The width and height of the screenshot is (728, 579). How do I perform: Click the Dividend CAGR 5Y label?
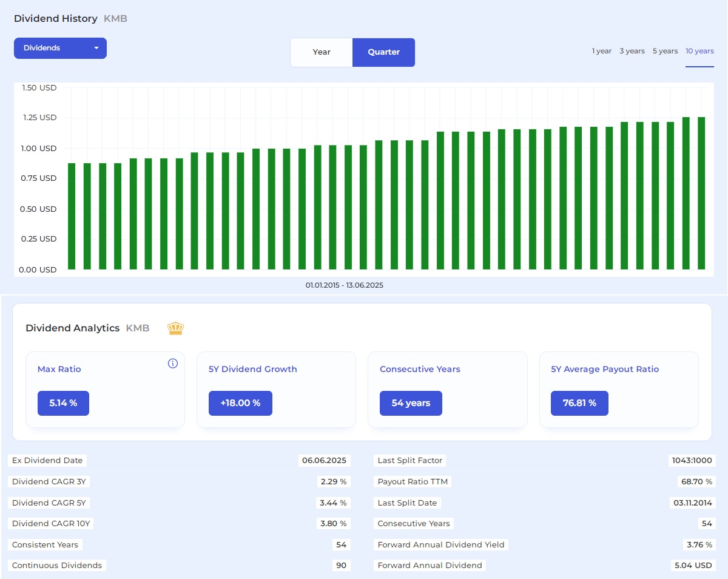point(49,503)
